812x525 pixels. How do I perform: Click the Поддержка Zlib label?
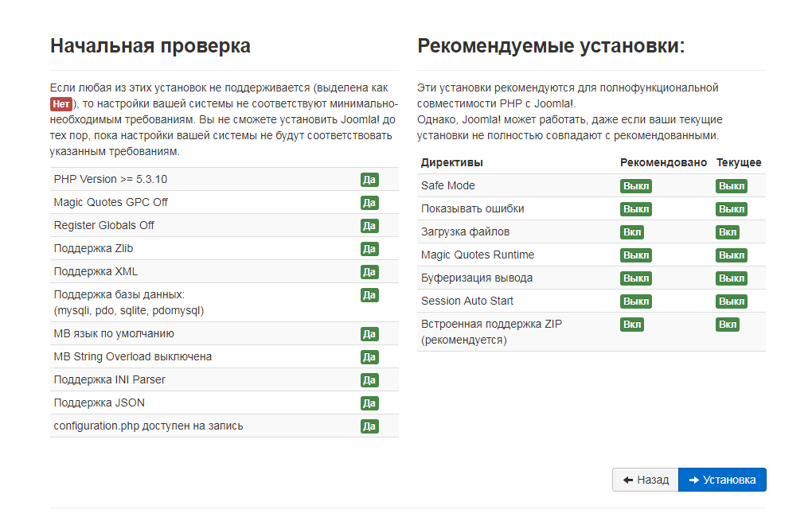[93, 248]
